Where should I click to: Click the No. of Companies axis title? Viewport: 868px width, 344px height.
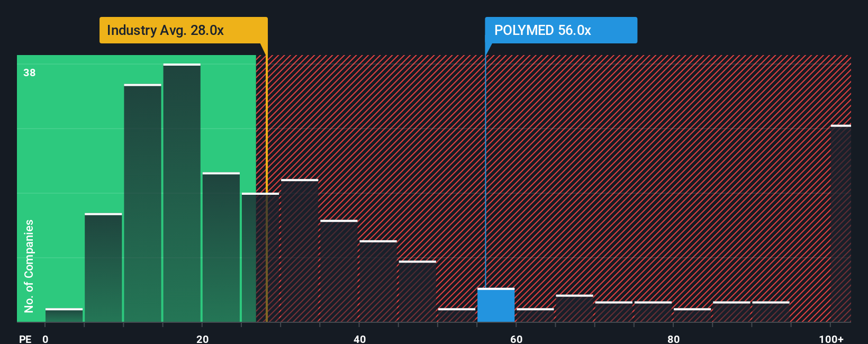29,266
